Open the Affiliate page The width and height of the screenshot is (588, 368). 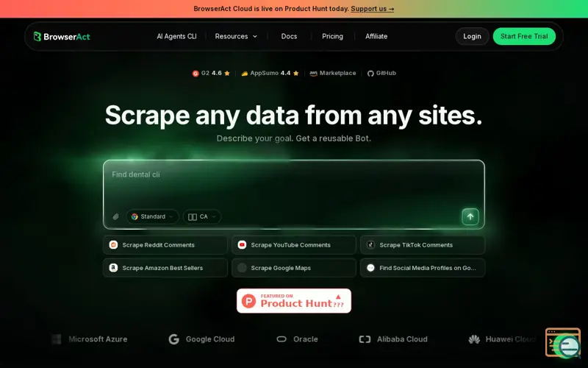(376, 36)
